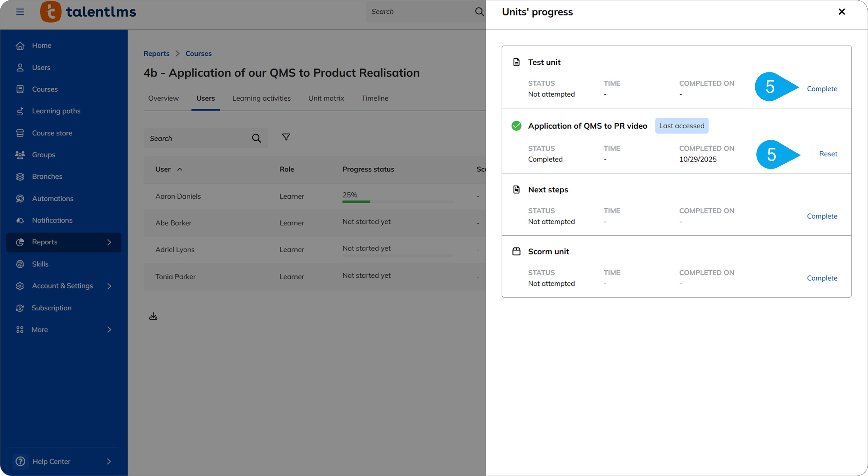This screenshot has height=476, width=868.
Task: Click the user table search magnifier
Action: point(256,138)
